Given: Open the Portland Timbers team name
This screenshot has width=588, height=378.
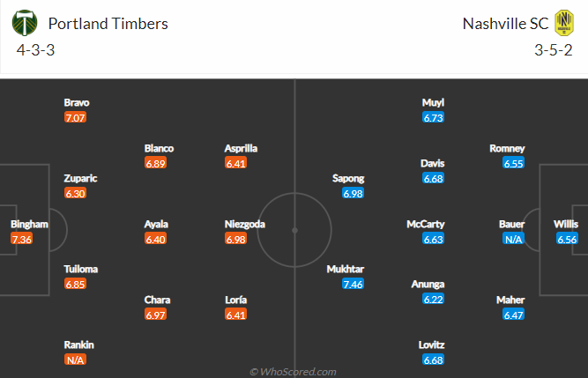Looking at the screenshot, I should (x=108, y=24).
